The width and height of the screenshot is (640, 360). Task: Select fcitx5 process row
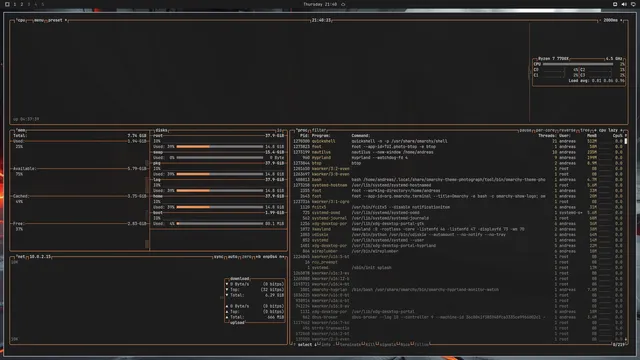[x=458, y=207]
